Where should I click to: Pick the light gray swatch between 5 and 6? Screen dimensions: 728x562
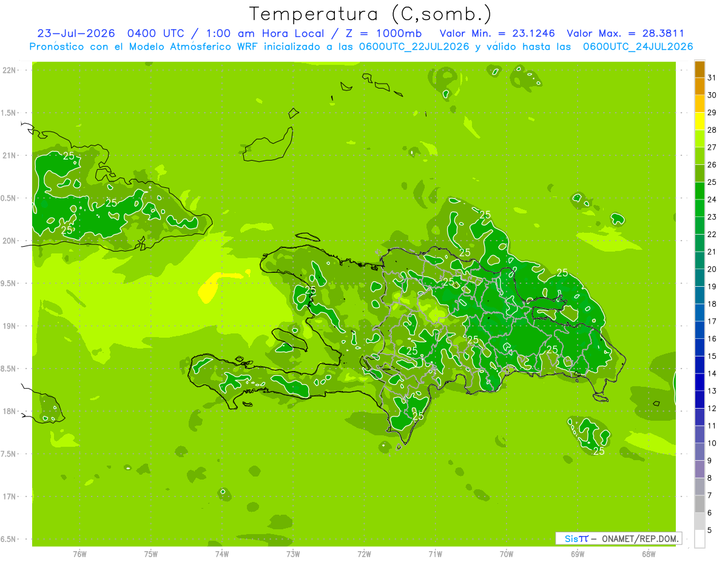click(699, 521)
